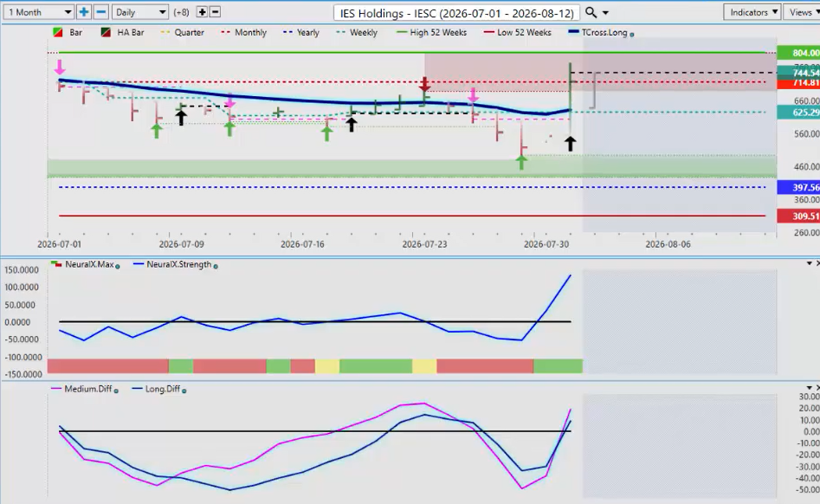
Task: Click the 2026-08-06 date axis label
Action: point(668,244)
